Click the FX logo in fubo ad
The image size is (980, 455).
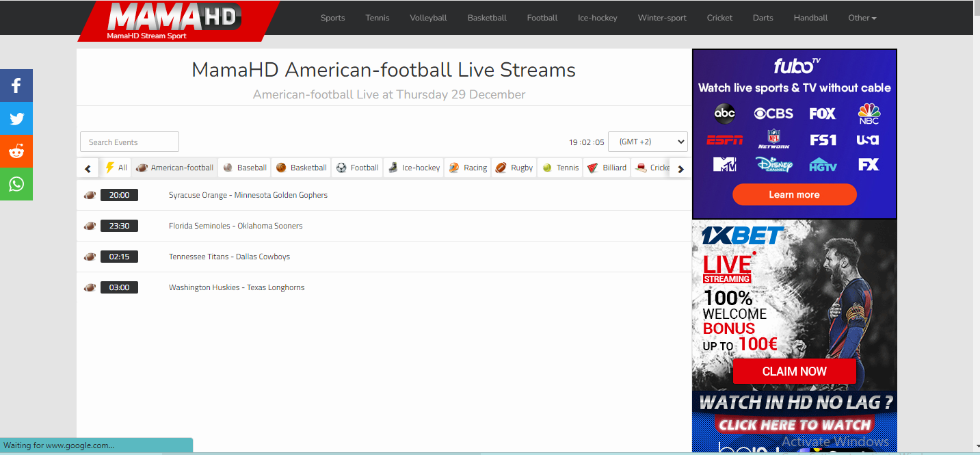(869, 164)
